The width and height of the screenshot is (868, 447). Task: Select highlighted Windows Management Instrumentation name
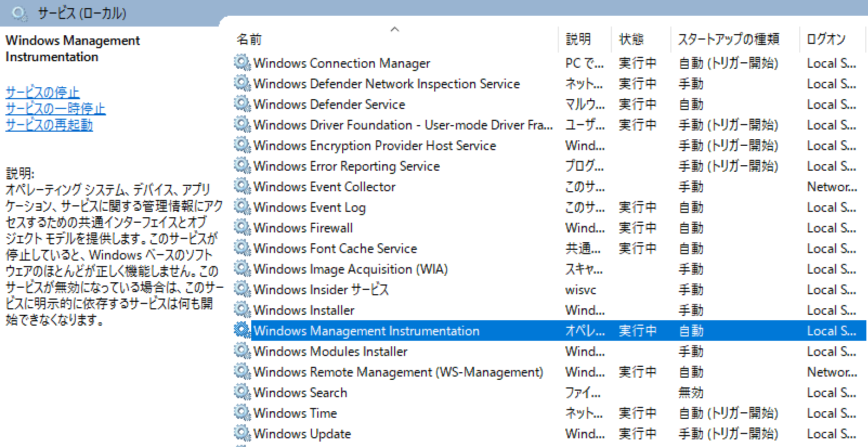[367, 331]
